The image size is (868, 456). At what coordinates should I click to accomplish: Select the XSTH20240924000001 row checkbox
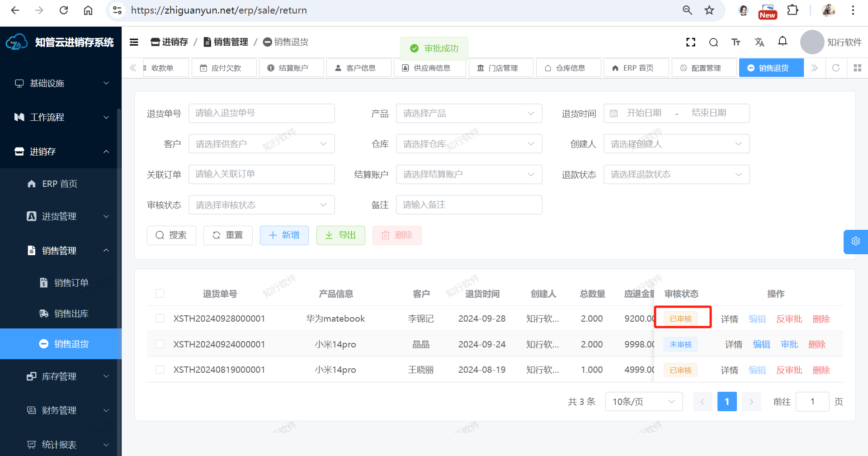(x=160, y=344)
